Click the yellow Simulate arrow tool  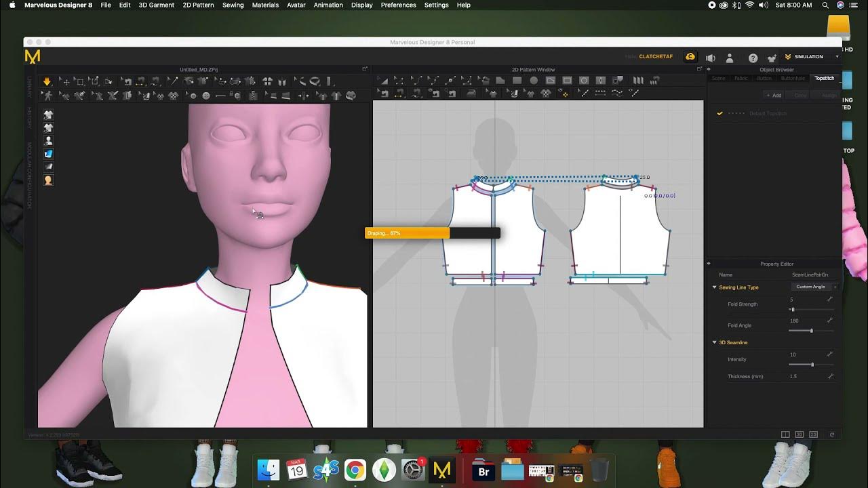point(47,81)
